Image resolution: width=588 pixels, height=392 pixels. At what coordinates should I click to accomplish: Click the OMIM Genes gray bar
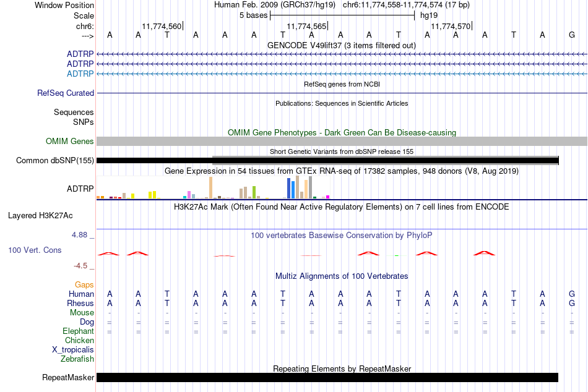[x=342, y=142]
